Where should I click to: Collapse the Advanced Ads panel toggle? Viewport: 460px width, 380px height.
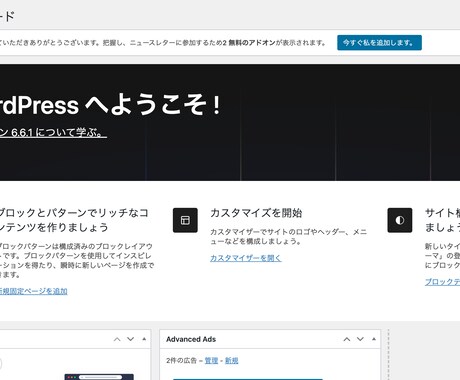(374, 339)
